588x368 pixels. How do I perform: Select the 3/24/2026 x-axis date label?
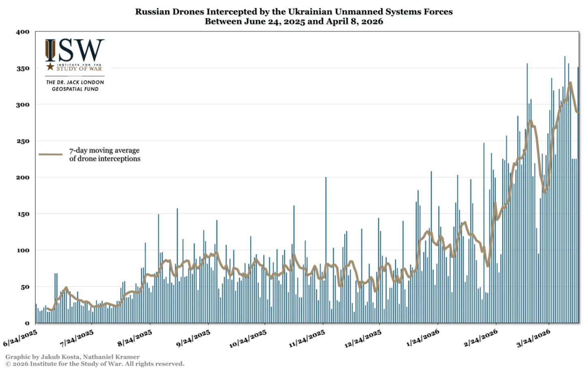pyautogui.click(x=533, y=338)
